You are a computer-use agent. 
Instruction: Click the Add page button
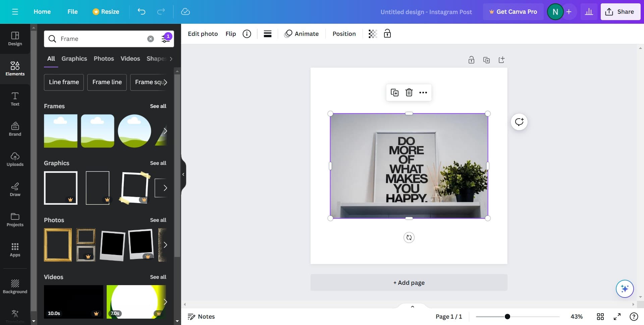click(x=409, y=282)
